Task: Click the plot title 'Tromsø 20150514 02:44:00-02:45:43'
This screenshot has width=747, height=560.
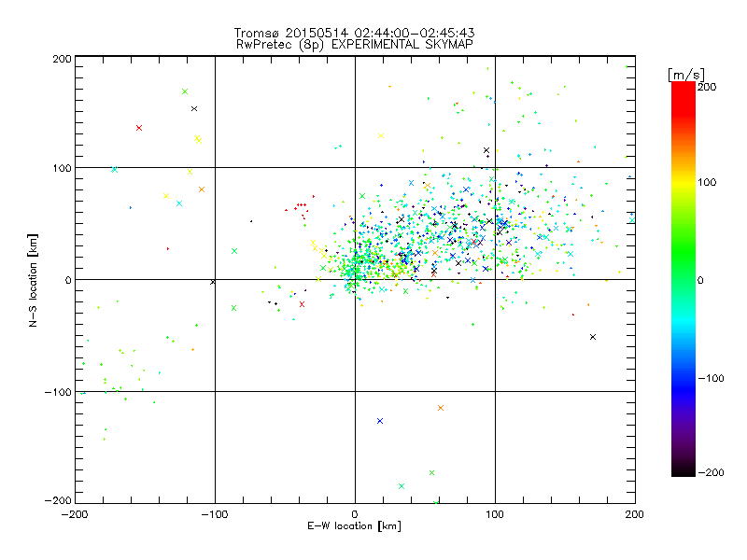Action: coord(354,33)
